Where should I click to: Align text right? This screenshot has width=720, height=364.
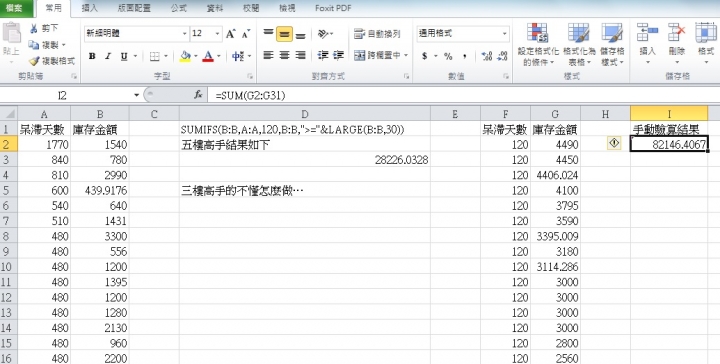(x=300, y=56)
